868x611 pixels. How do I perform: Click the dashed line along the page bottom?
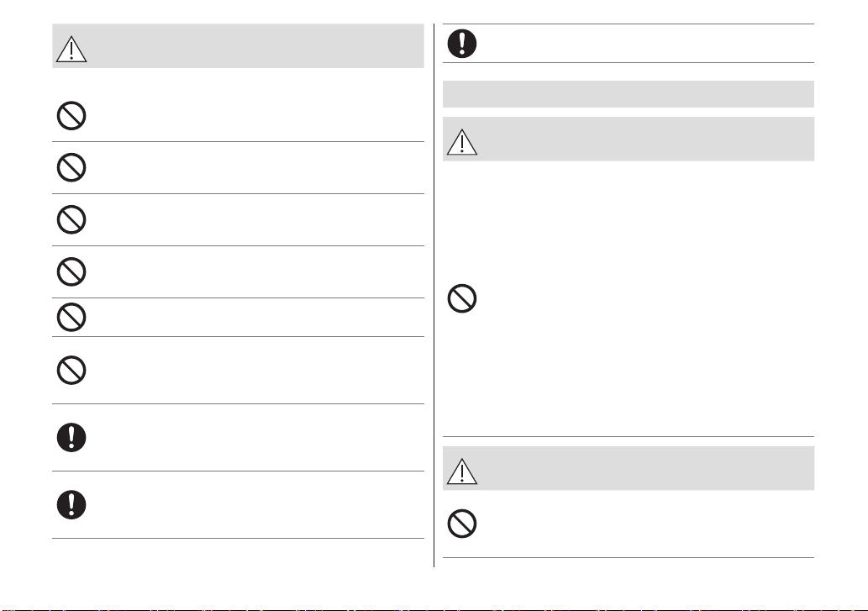(434, 609)
